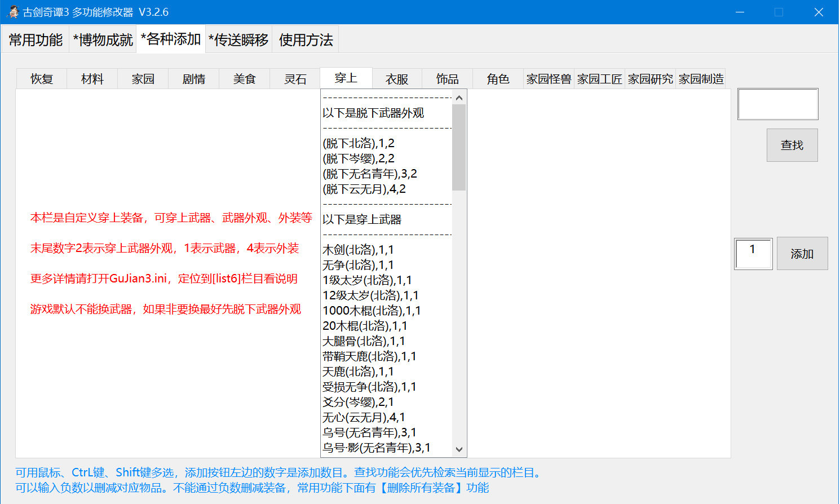Screen dimensions: 840x504
Task: Click the 查找 search button
Action: pyautogui.click(x=792, y=145)
